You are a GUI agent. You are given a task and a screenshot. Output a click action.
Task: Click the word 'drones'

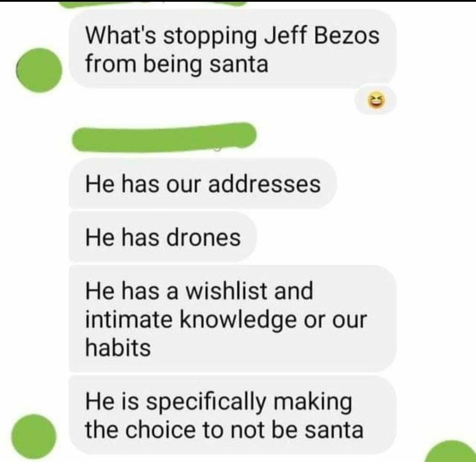[204, 237]
